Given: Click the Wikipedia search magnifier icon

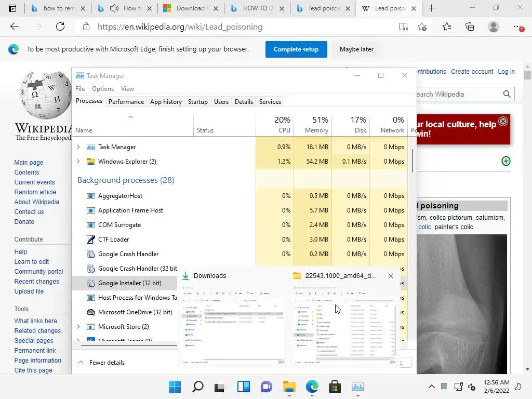Looking at the screenshot, I should point(507,94).
